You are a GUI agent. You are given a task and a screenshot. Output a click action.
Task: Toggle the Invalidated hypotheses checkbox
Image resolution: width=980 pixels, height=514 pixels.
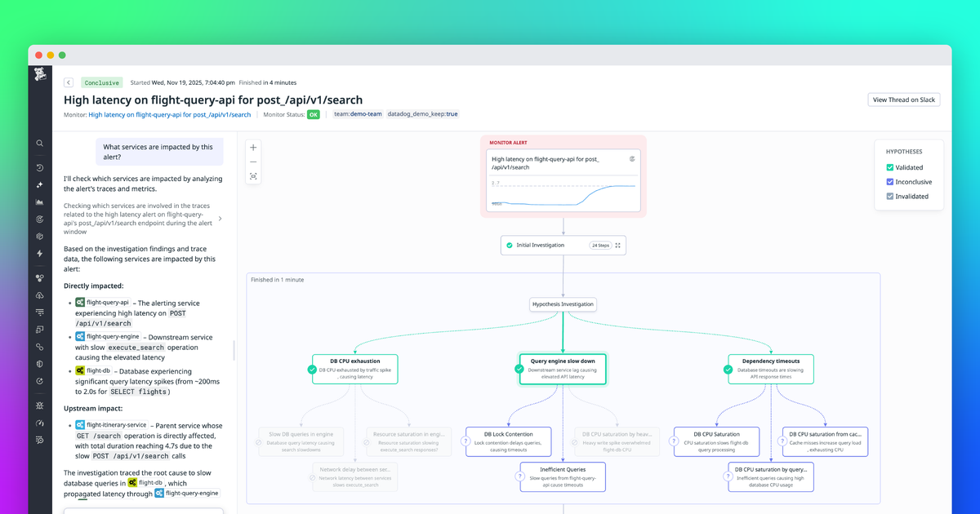(x=890, y=197)
